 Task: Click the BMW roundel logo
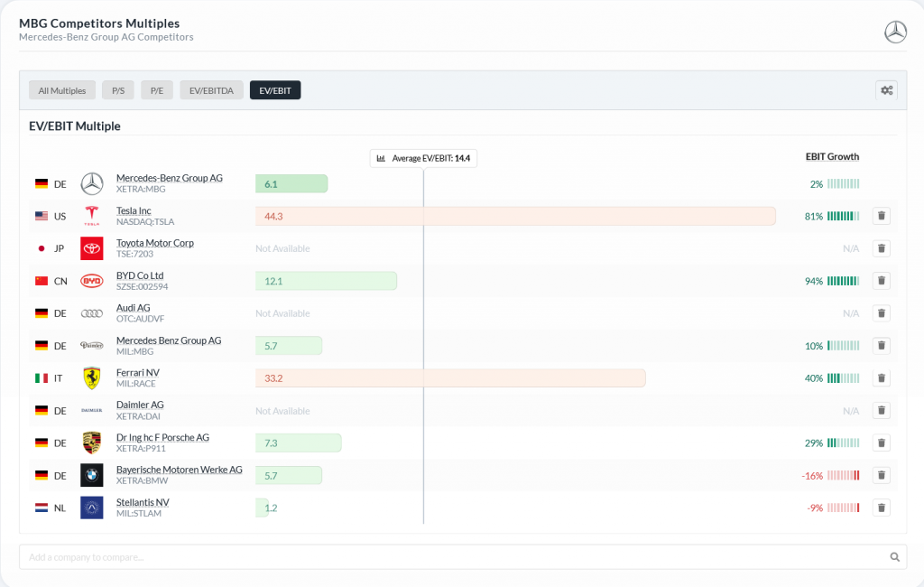[92, 475]
